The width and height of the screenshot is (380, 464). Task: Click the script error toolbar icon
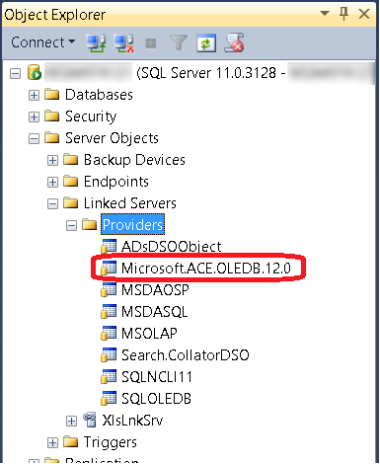[234, 43]
